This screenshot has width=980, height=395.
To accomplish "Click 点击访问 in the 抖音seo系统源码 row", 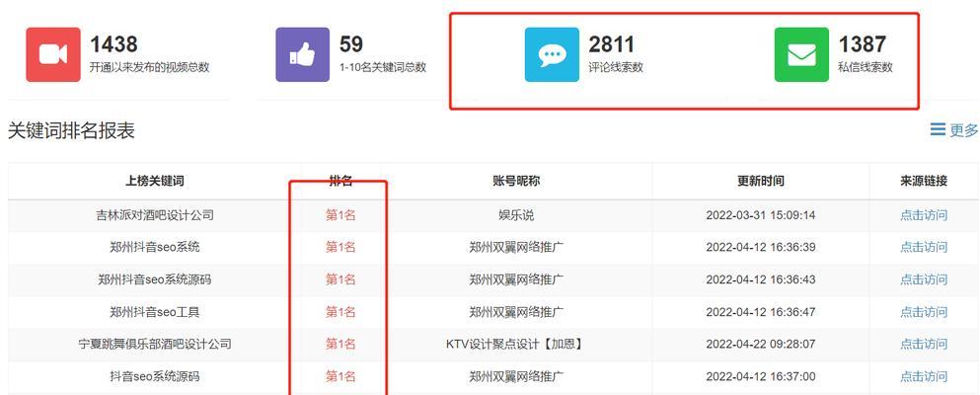I will [924, 376].
